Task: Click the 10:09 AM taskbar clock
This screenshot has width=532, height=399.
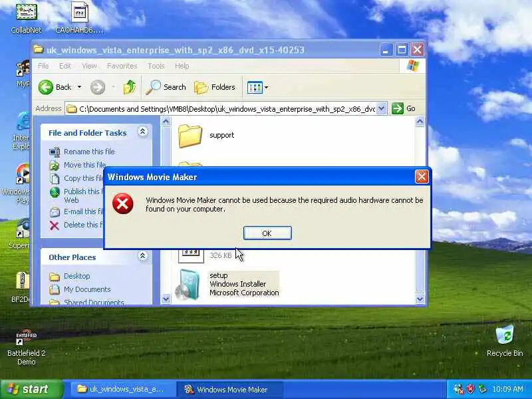Action: point(507,389)
